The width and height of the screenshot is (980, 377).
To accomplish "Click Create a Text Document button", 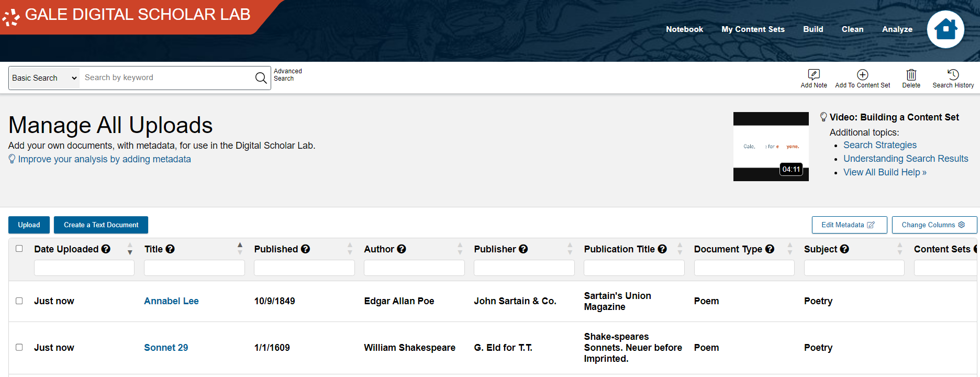I will click(x=101, y=225).
